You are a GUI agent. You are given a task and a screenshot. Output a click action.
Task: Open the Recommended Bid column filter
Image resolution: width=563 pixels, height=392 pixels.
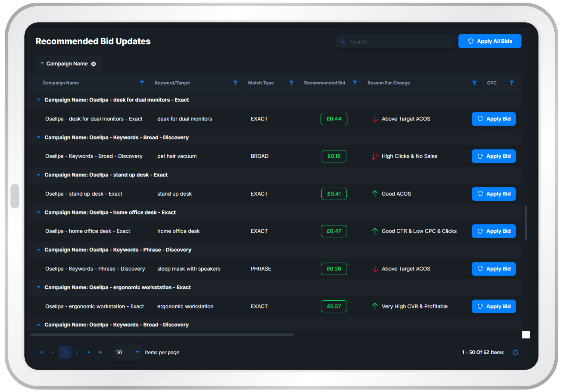[355, 83]
